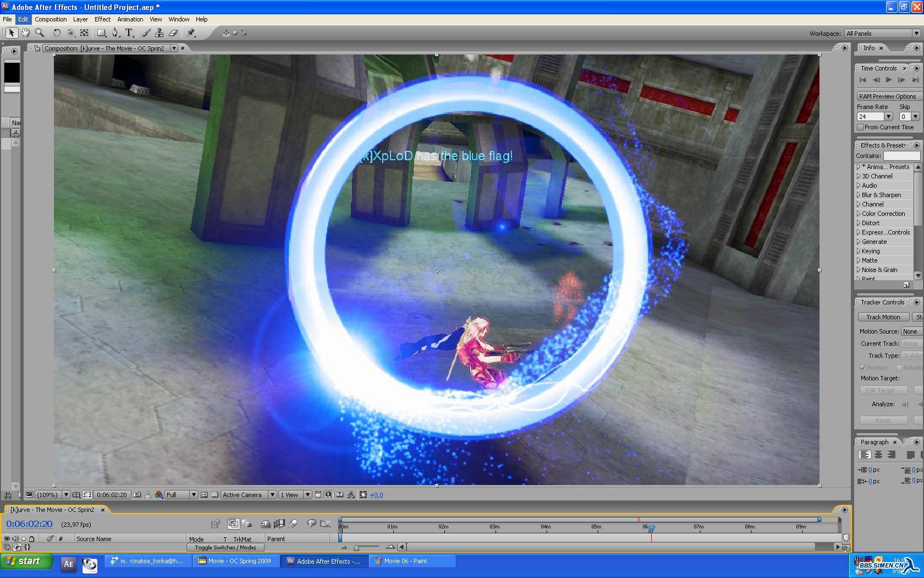This screenshot has height=578, width=924.
Task: Select the Pen tool
Action: pos(116,33)
